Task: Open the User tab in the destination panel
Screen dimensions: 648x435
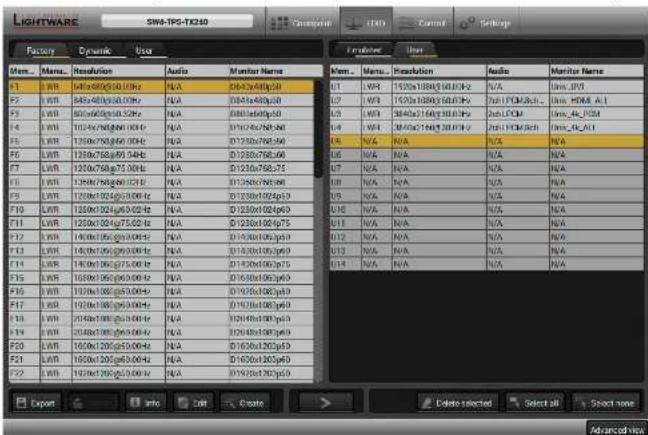Action: coord(415,50)
